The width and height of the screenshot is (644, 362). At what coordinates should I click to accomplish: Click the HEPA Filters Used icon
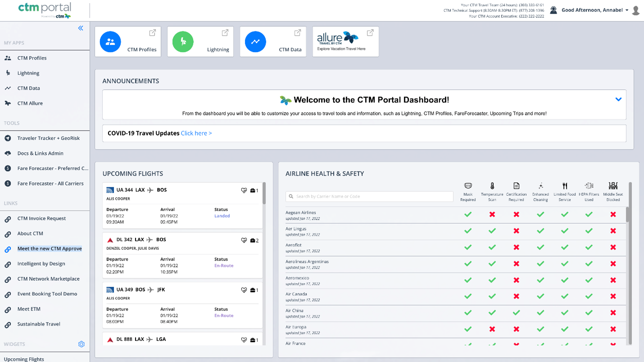point(589,186)
